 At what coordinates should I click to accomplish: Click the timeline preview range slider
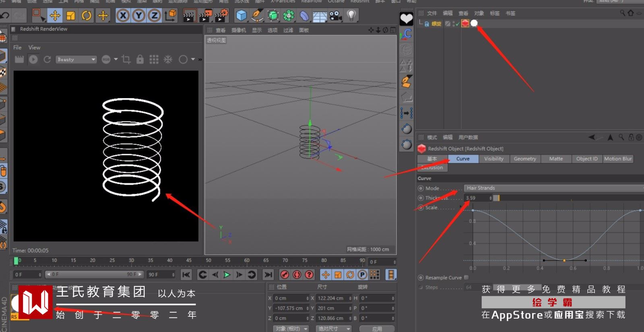(x=94, y=274)
